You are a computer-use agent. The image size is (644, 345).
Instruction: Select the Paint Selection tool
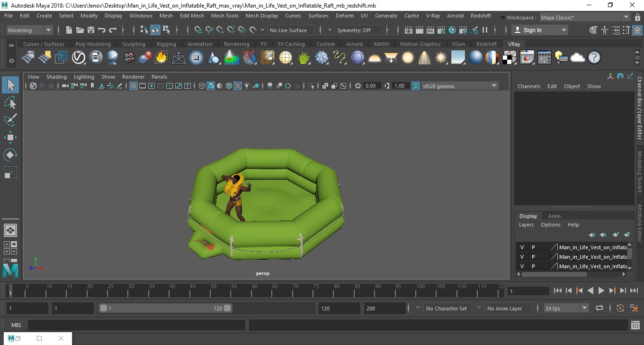(10, 120)
